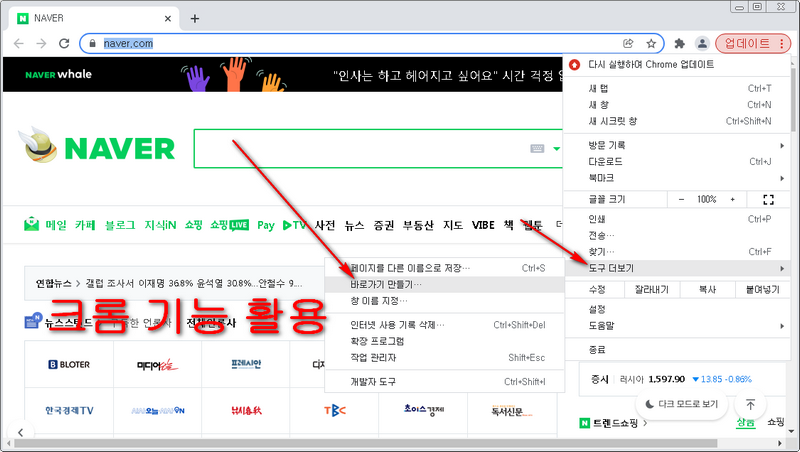Screen dimensions: 800x452
Task: Open the 블로그 link
Action: [x=120, y=225]
